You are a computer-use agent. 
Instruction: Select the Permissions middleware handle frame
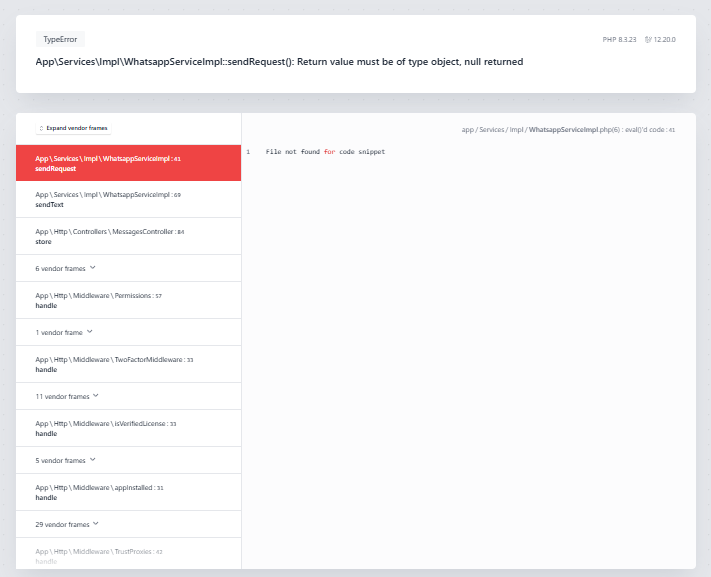128,300
